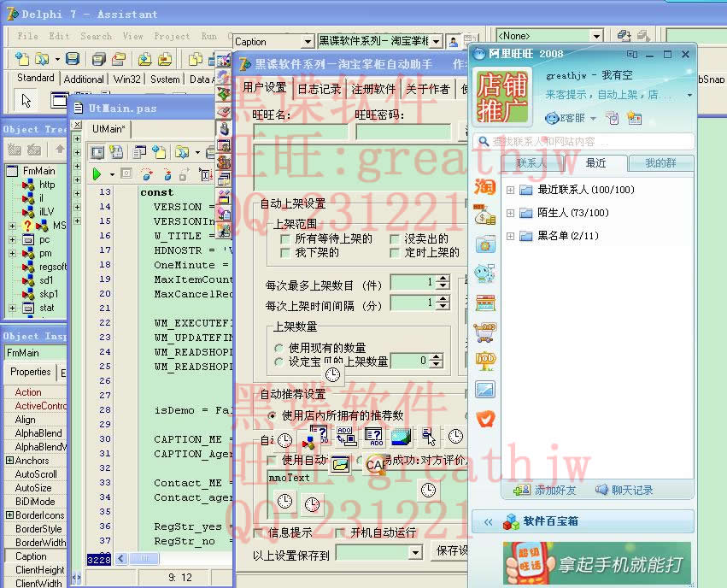Open the Taobao icon in AliWangWang sidebar
Screen dimensions: 727x588
point(485,187)
